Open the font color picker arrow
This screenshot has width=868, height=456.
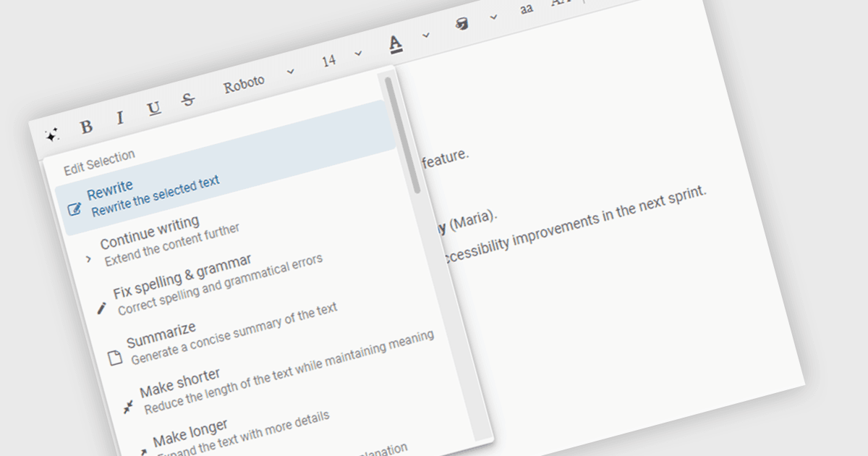tap(426, 35)
